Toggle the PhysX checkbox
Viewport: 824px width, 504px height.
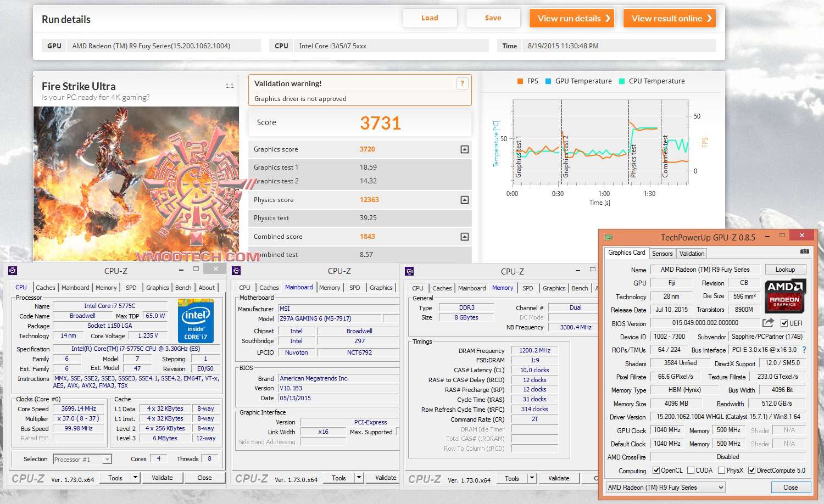(x=722, y=471)
